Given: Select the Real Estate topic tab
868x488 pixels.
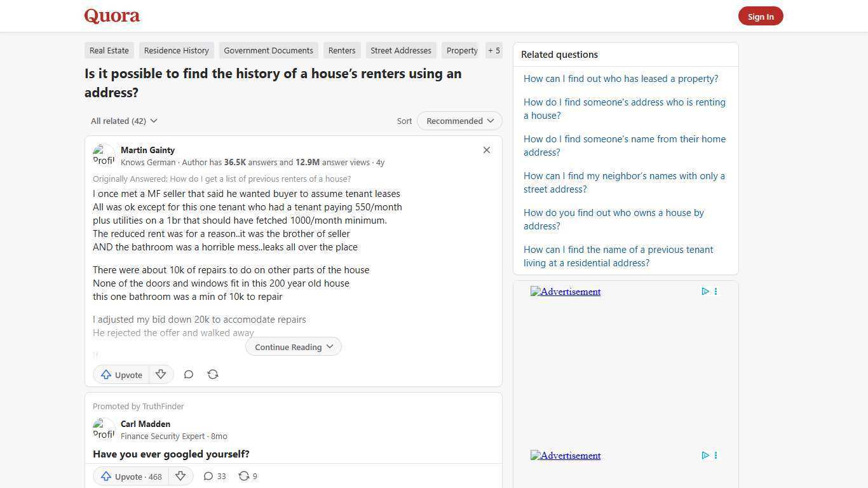Looking at the screenshot, I should click(109, 50).
